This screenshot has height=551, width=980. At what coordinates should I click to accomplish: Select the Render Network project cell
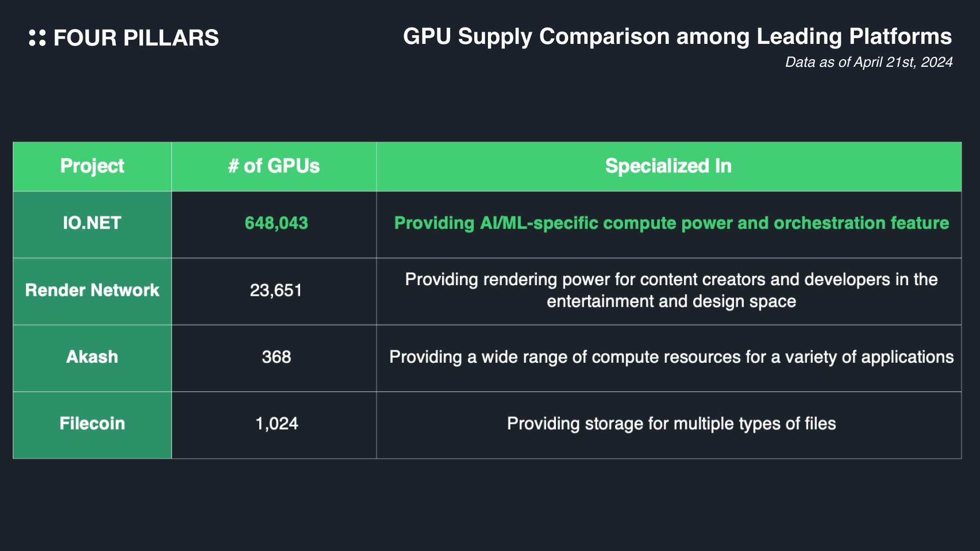[92, 290]
